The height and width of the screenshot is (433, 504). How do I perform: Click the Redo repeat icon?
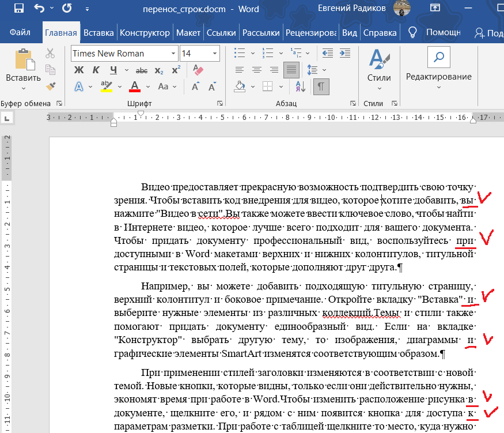67,8
